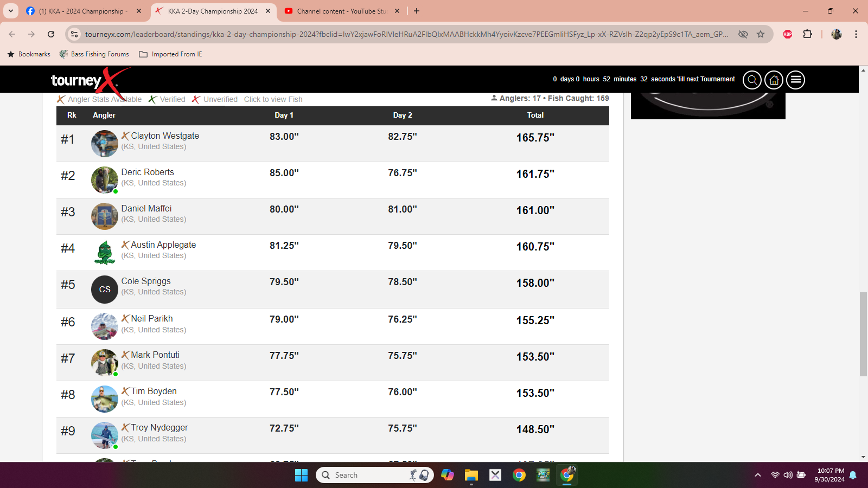Open the tab search dropdown
The image size is (868, 488).
pyautogui.click(x=11, y=11)
